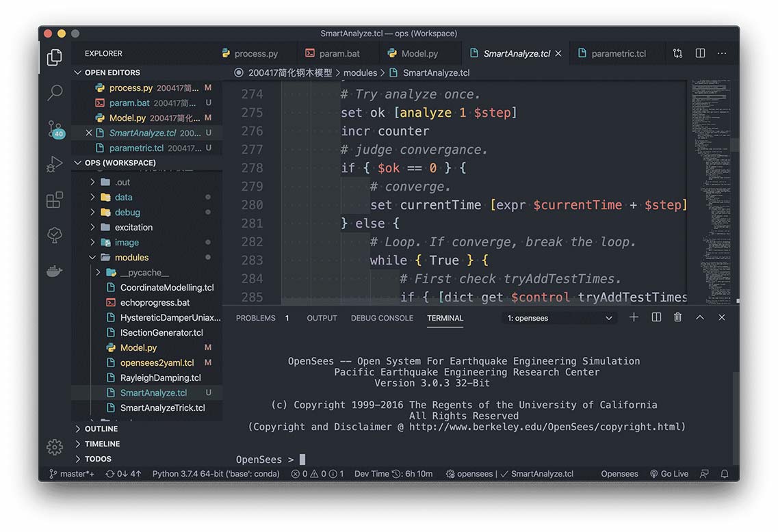Switch to the parametric.tcl editor tab
778x532 pixels.
pos(618,53)
